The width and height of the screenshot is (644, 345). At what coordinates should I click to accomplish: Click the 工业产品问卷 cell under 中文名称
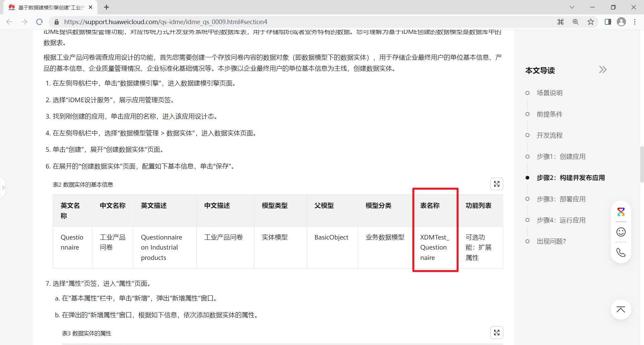[113, 247]
